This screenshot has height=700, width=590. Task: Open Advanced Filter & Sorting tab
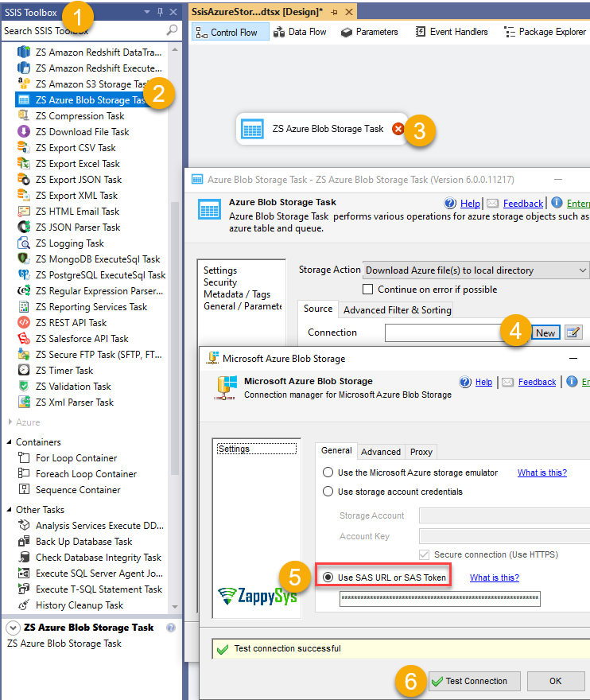point(397,309)
